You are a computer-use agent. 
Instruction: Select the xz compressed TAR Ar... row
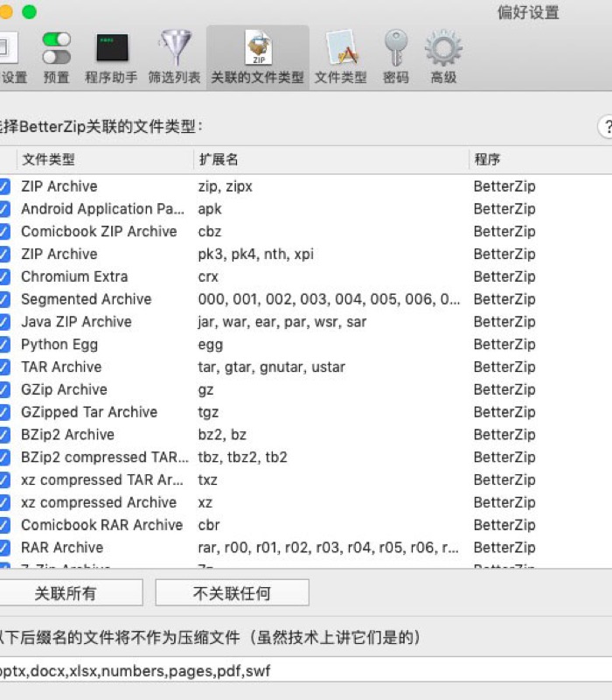(102, 479)
